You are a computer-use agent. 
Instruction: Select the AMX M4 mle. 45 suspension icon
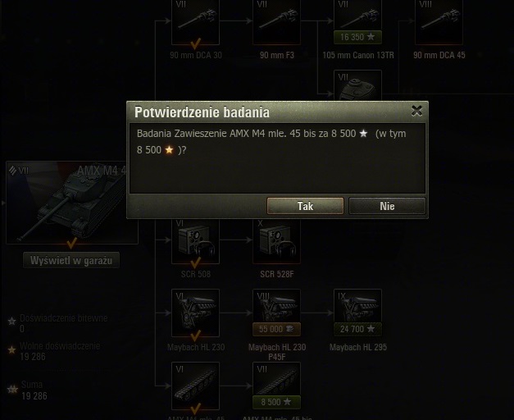195,386
